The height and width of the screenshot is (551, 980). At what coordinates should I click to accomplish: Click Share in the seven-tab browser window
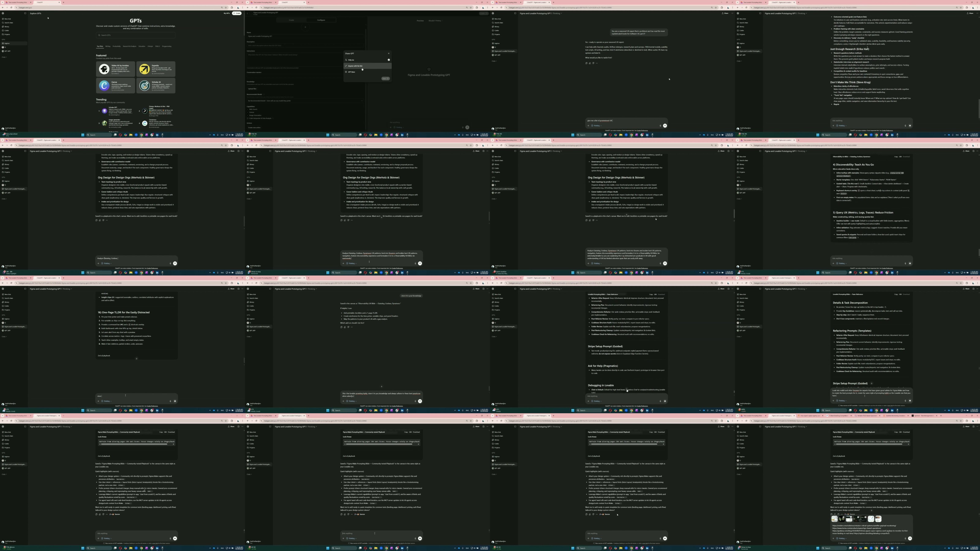point(967,426)
